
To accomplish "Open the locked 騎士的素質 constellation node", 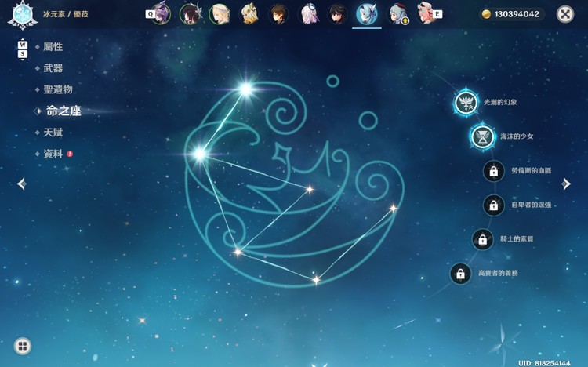I will (x=483, y=239).
